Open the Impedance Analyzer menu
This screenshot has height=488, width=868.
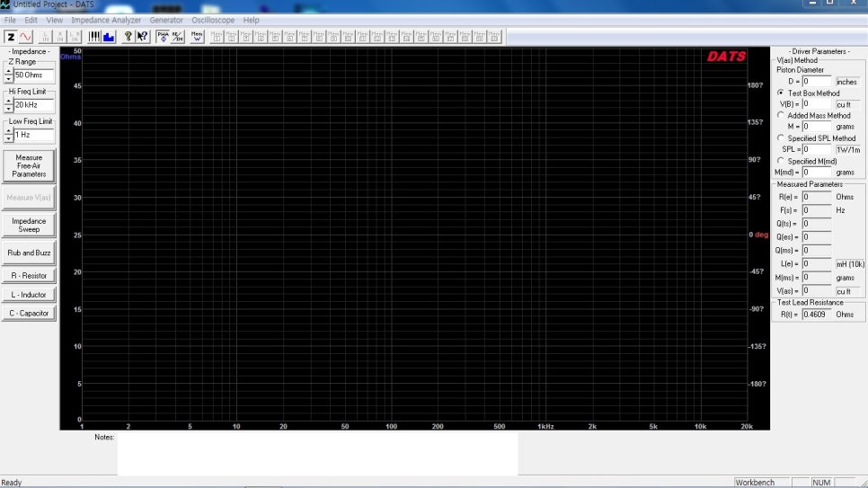[x=106, y=20]
